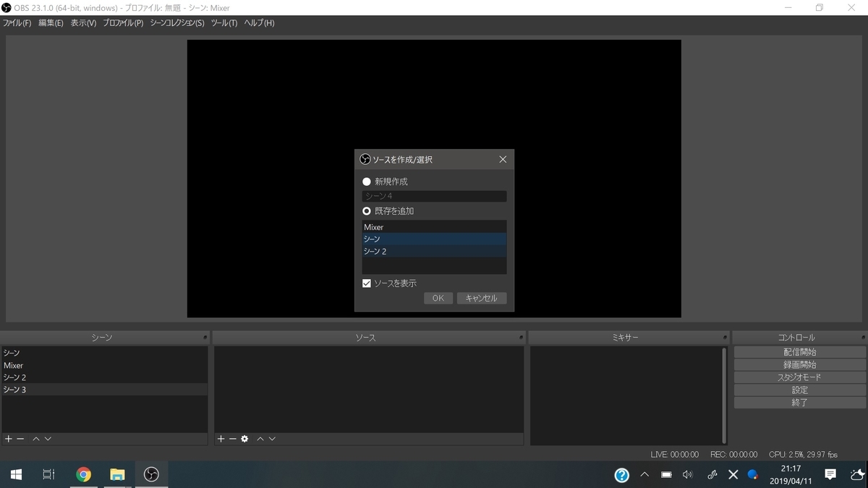The width and height of the screenshot is (868, 488).
Task: Click the X tray icon in taskbar
Action: 733,475
